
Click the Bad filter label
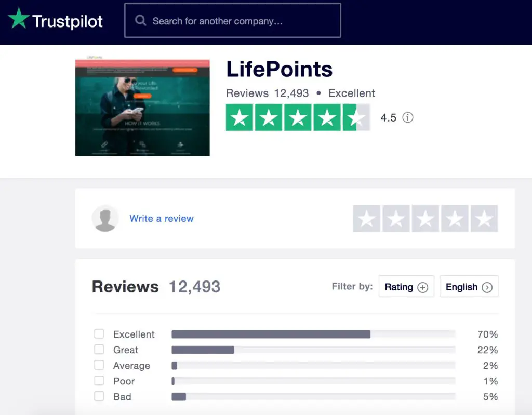click(123, 397)
